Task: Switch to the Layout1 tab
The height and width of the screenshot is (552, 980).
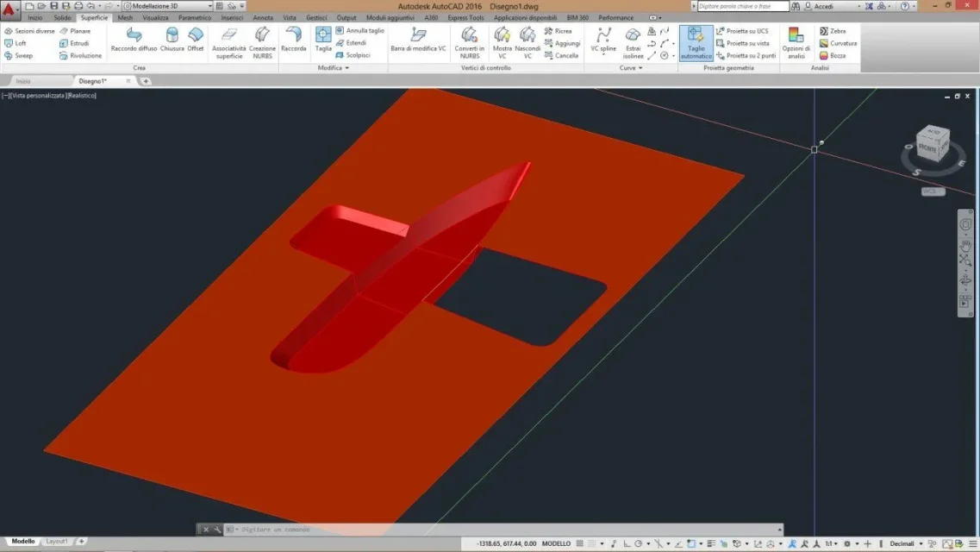Action: tap(56, 541)
